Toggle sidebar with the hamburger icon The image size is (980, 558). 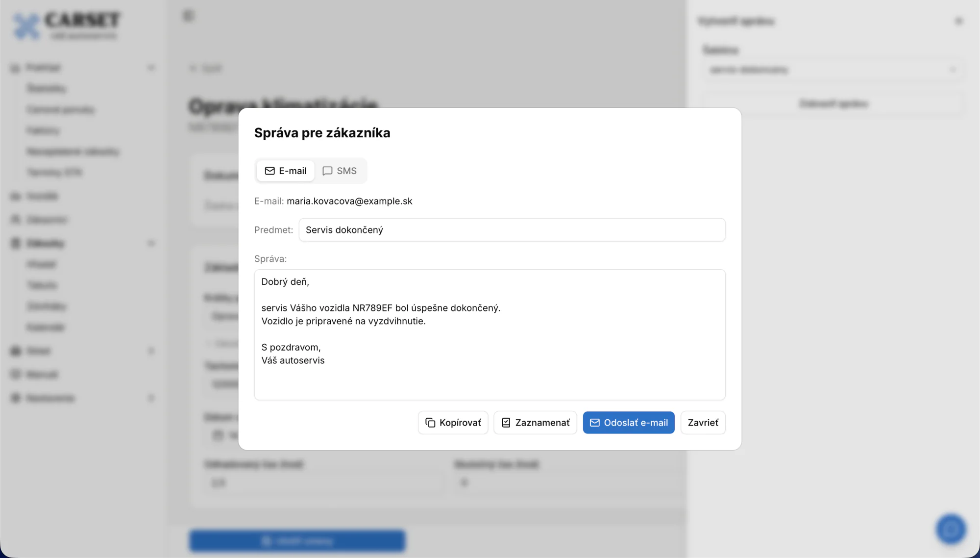[189, 16]
